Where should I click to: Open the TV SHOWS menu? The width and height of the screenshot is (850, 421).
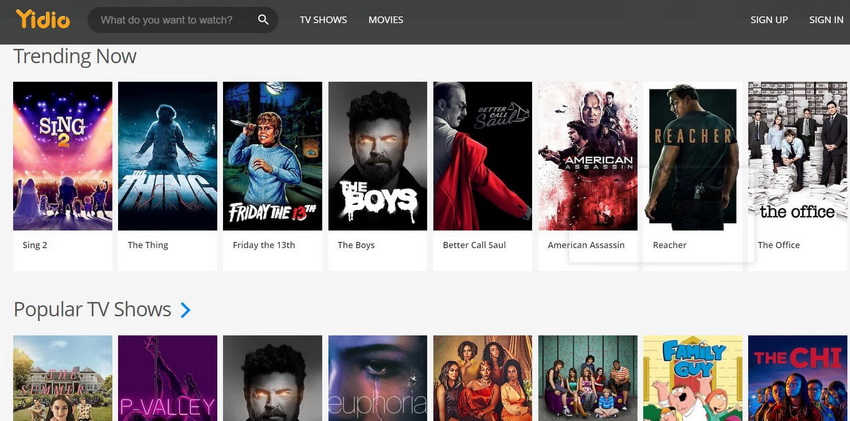pyautogui.click(x=323, y=20)
